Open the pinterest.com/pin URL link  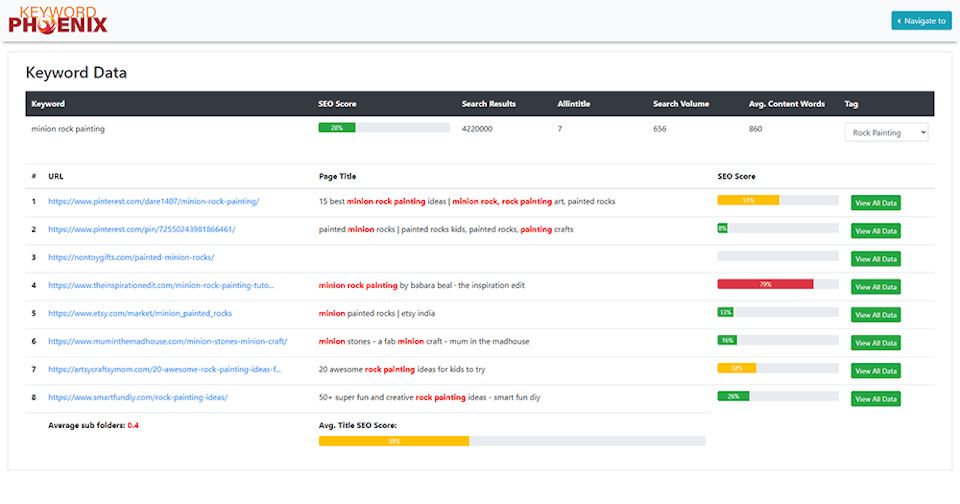(x=141, y=229)
